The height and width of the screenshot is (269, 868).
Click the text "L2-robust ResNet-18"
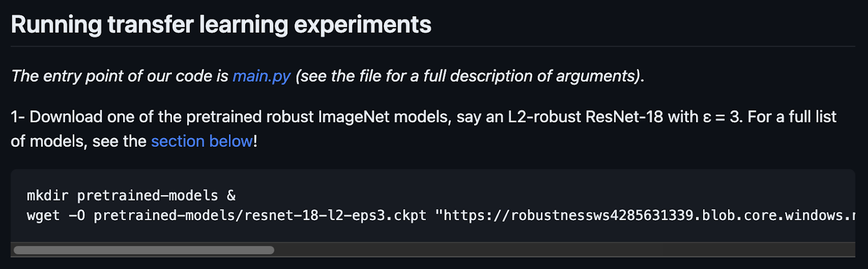[585, 117]
